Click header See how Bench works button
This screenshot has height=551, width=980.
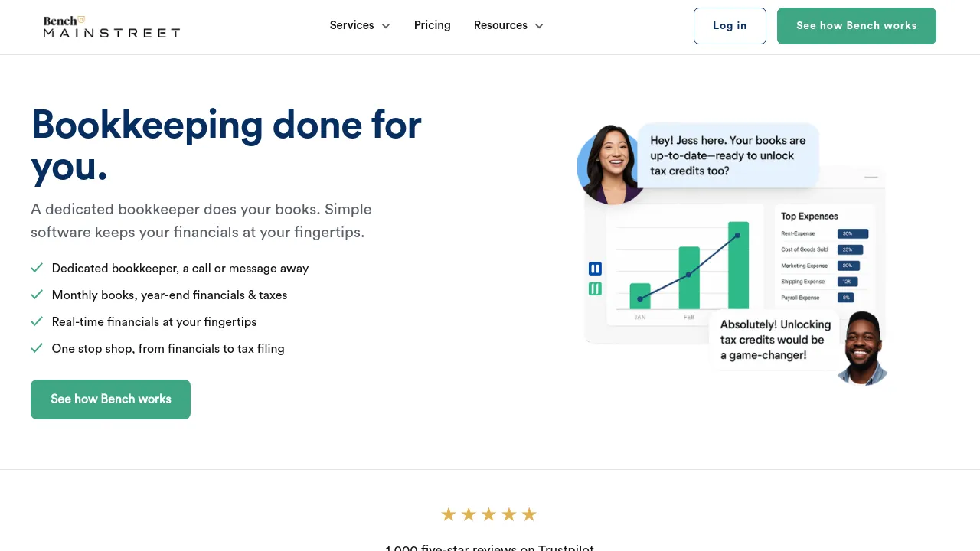pyautogui.click(x=857, y=26)
